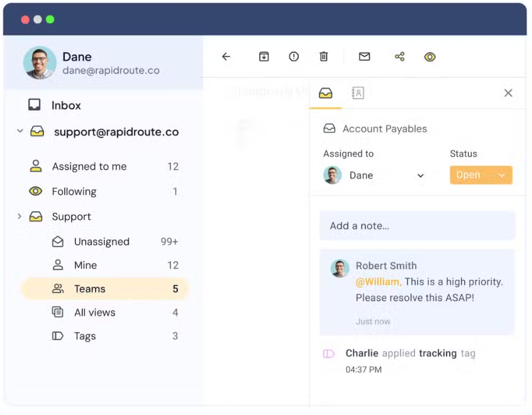Image resolution: width=532 pixels, height=415 pixels.
Task: Select Following in the sidebar
Action: coord(74,191)
